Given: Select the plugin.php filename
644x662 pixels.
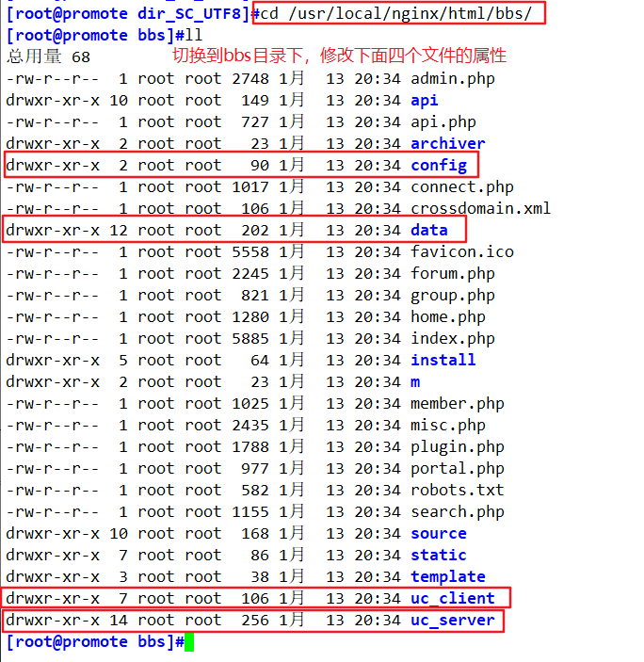Looking at the screenshot, I should [x=457, y=447].
